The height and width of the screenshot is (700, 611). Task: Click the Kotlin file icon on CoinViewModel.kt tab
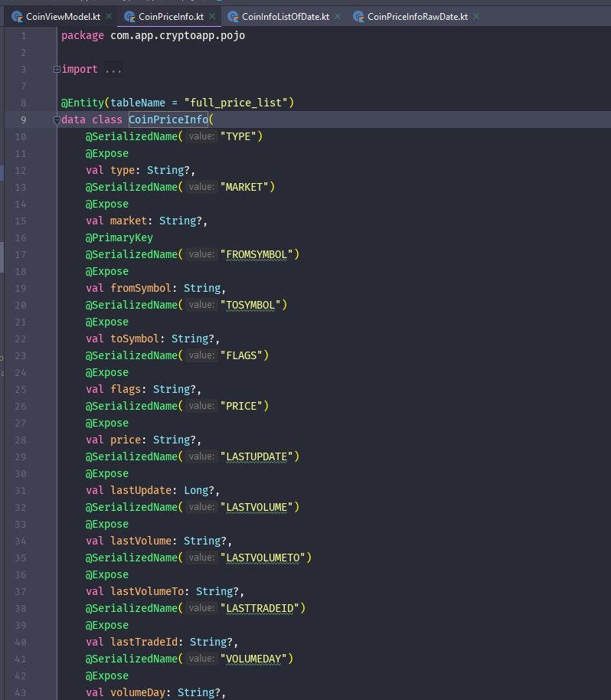point(18,17)
